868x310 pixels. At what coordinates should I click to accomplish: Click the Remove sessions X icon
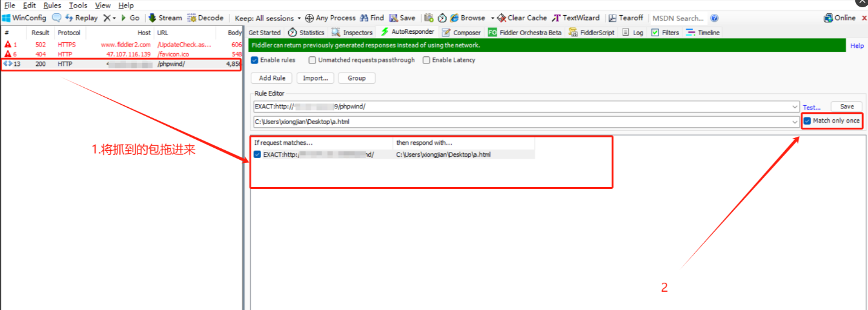pyautogui.click(x=107, y=18)
